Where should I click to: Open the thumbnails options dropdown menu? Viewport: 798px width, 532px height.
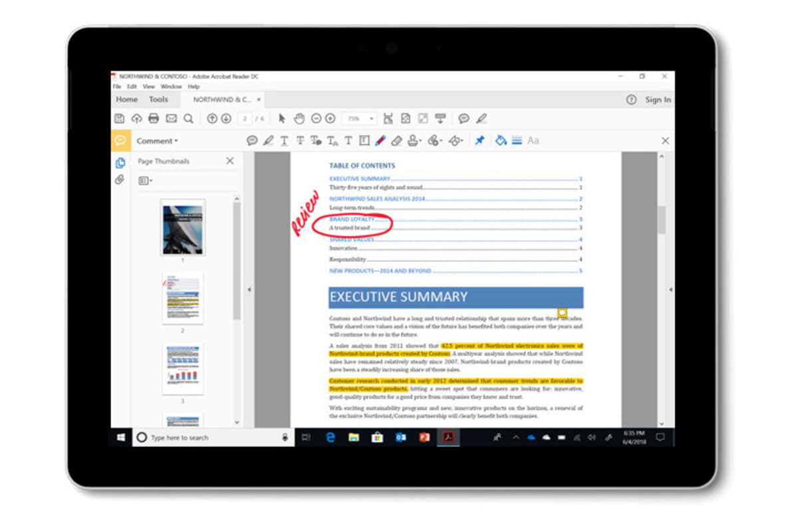click(145, 181)
